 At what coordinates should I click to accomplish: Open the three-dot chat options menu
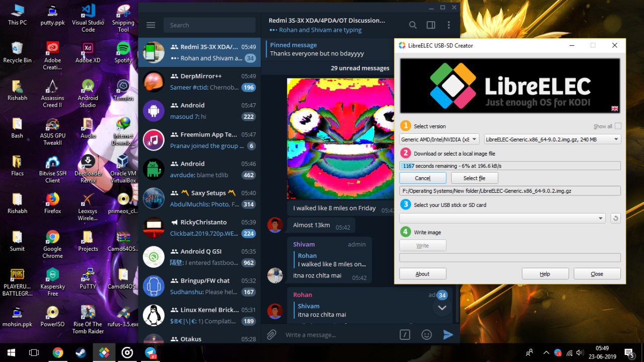(449, 25)
